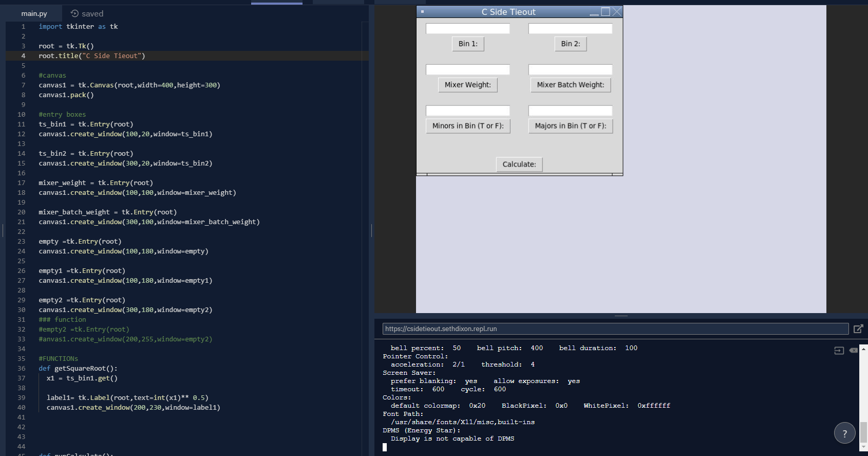Open the C Side Tieout window menu icon
This screenshot has height=456, width=868.
422,11
